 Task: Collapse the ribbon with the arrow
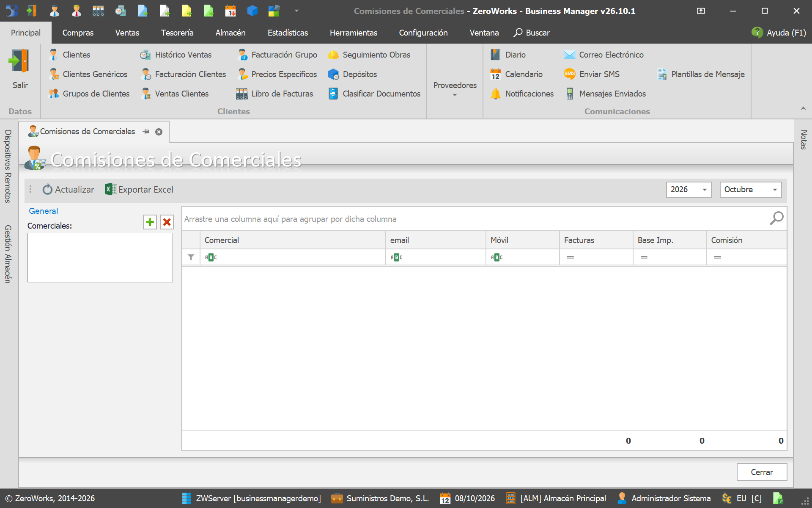(x=803, y=109)
